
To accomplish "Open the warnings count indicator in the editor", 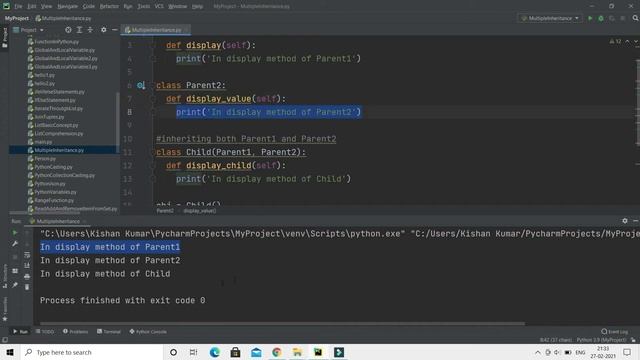I will click(615, 42).
